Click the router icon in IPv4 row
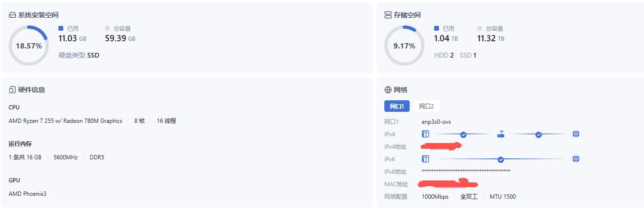The height and width of the screenshot is (215, 644). 501,134
